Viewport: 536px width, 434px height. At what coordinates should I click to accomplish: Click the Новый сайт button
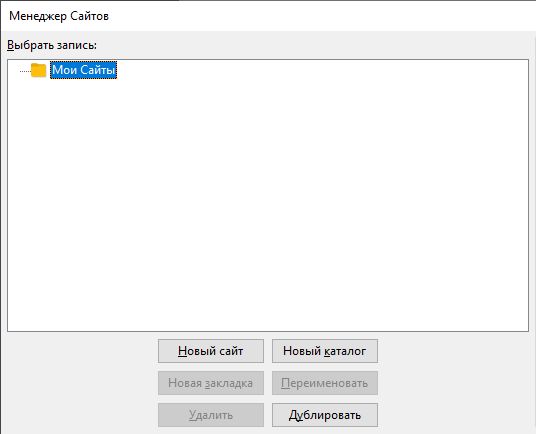[211, 351]
